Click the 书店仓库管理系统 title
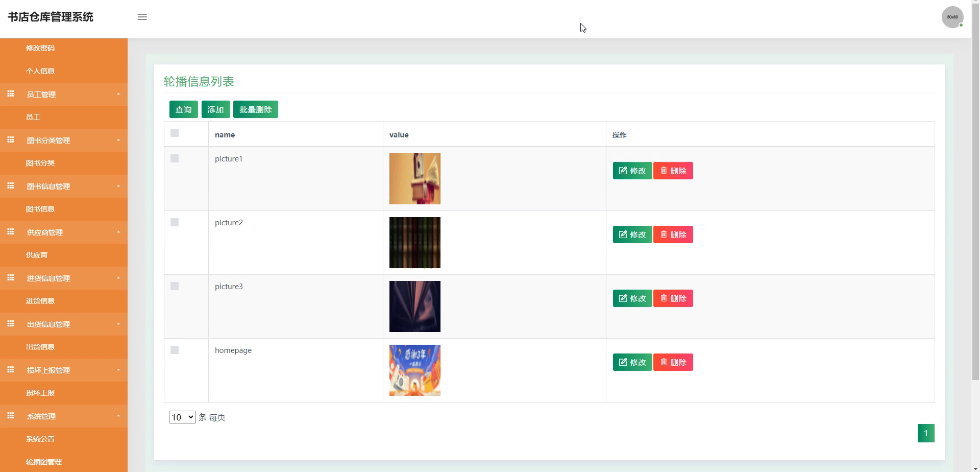The width and height of the screenshot is (980, 472). tap(51, 17)
